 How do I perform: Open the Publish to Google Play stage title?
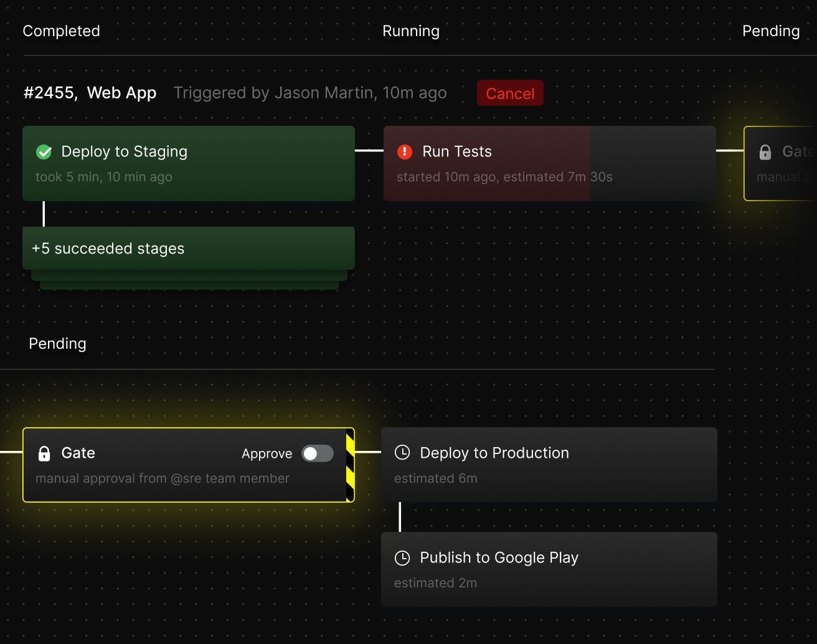click(499, 557)
